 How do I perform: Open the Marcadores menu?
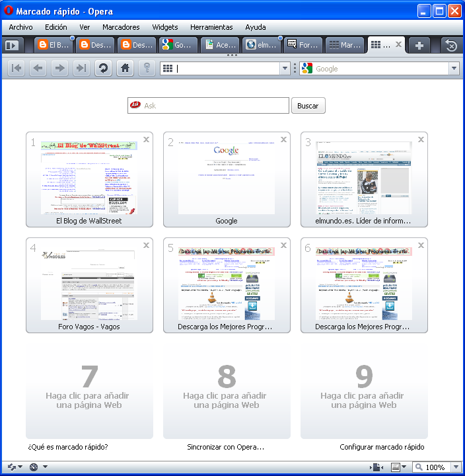121,27
